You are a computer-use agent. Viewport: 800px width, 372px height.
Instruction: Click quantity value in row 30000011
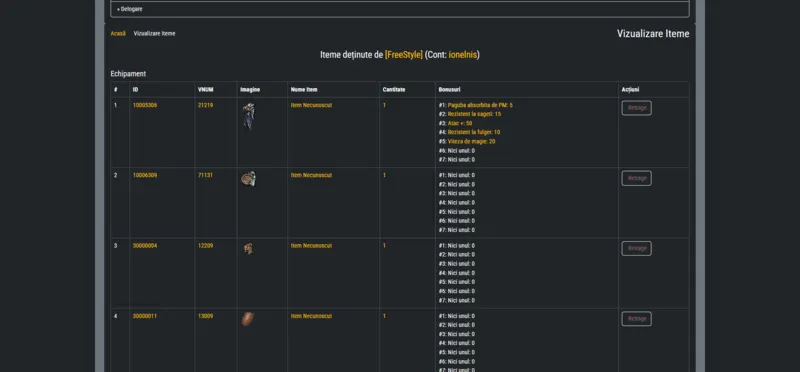(384, 316)
